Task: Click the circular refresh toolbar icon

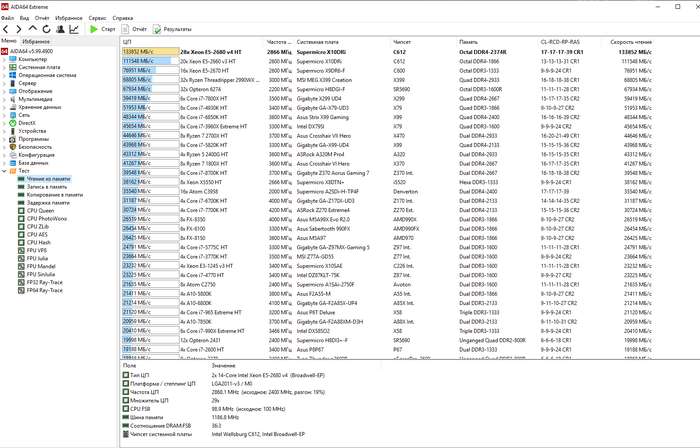Action: pos(46,29)
